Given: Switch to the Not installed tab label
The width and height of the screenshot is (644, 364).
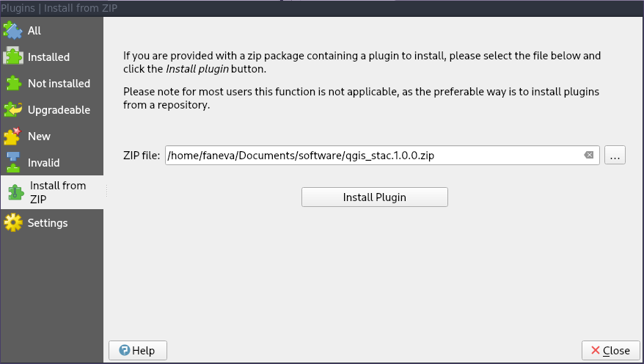Looking at the screenshot, I should coord(59,84).
